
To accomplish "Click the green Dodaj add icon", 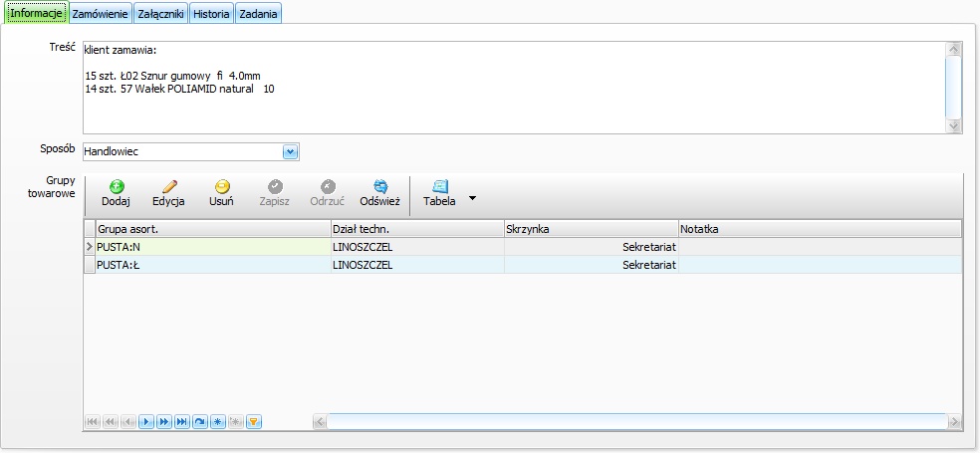I will 116,186.
